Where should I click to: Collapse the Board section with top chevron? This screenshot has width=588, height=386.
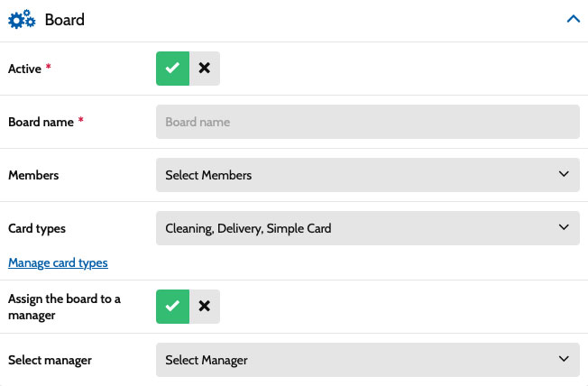(573, 19)
